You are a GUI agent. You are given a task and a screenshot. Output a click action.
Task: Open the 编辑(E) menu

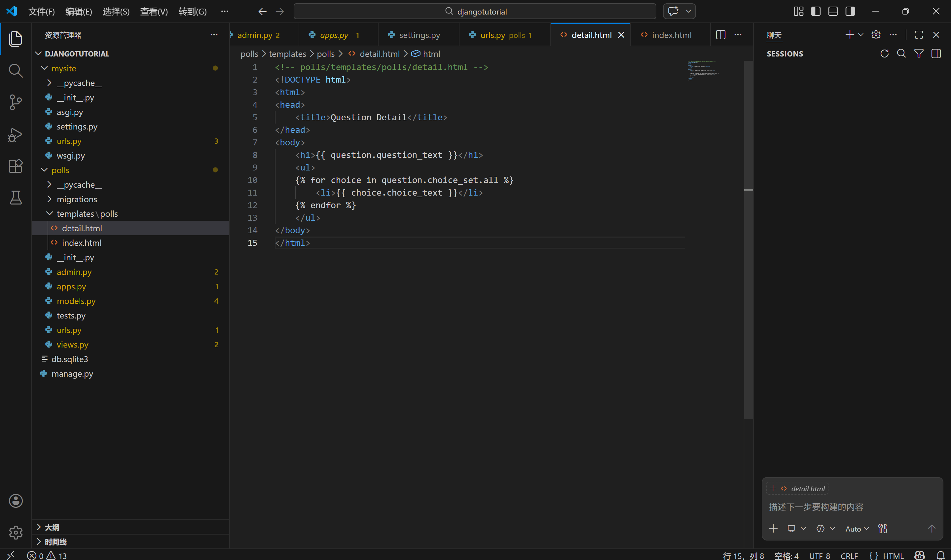(79, 11)
